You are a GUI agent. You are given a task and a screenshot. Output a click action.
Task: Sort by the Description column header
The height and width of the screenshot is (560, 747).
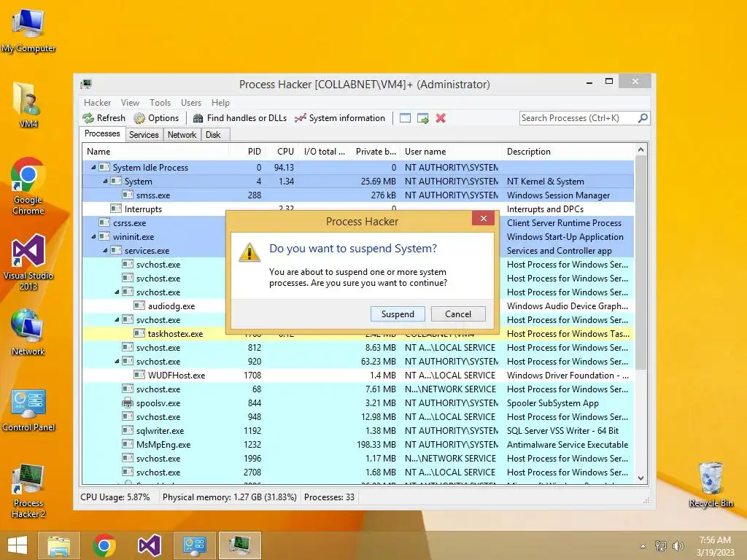pos(568,152)
